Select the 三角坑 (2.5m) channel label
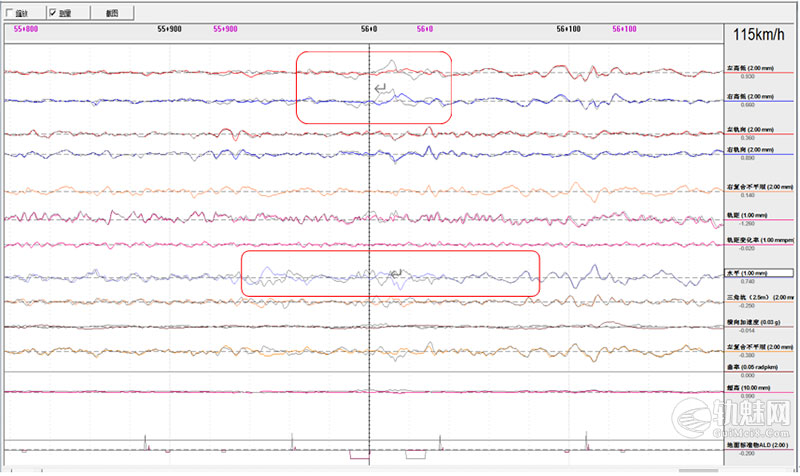The image size is (800, 476). pyautogui.click(x=760, y=297)
